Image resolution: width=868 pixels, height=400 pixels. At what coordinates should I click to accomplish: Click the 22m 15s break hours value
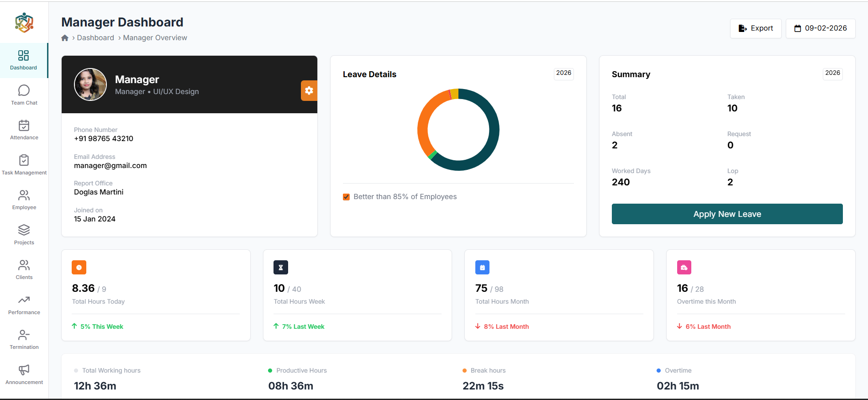(x=483, y=386)
